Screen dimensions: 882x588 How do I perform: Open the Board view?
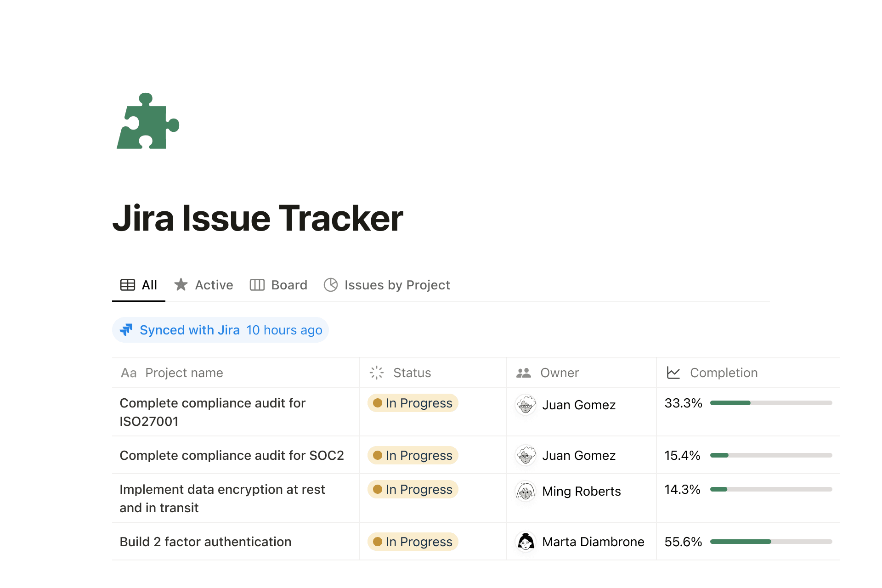289,285
